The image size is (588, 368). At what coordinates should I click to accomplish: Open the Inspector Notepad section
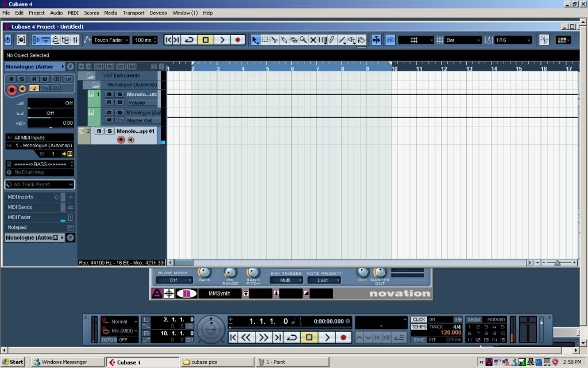click(40, 227)
